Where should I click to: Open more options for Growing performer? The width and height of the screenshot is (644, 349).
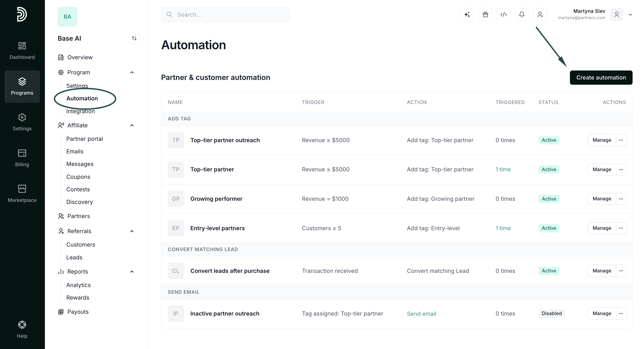621,199
